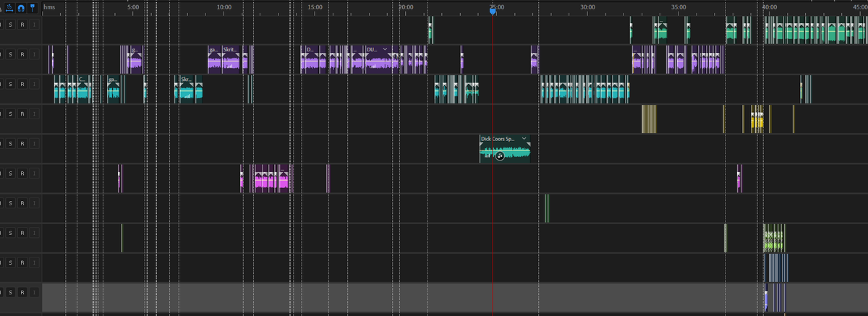Select the purple DU... clip
Viewport: 868px width, 316px height.
pyautogui.click(x=378, y=59)
